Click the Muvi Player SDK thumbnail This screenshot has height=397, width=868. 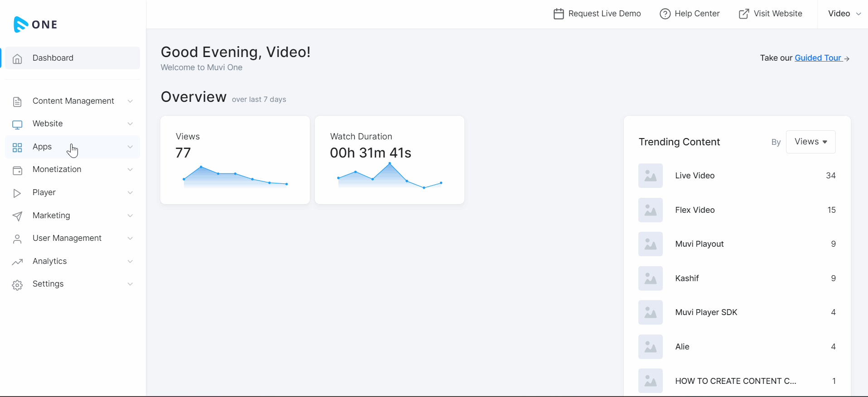click(x=651, y=312)
